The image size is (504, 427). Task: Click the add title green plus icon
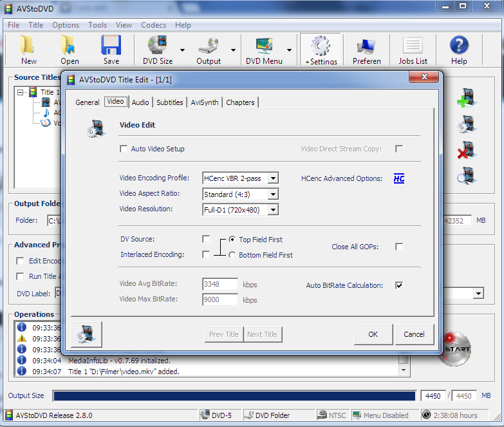[467, 98]
